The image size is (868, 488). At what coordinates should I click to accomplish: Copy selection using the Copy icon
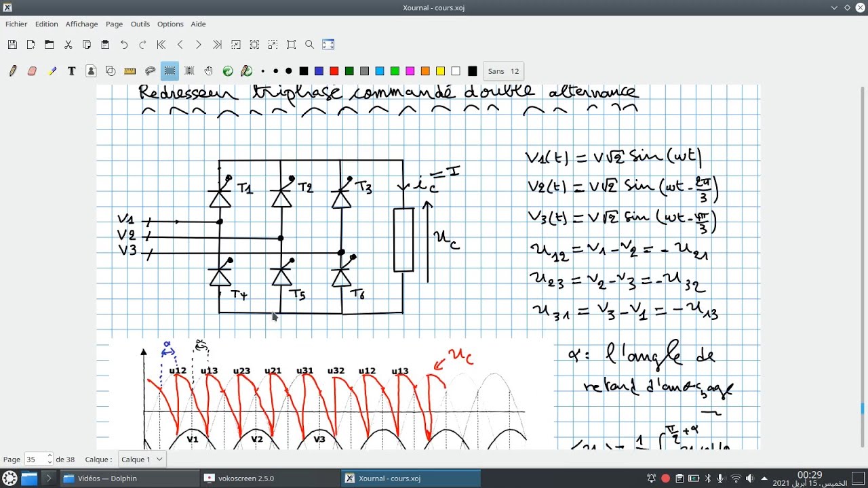coord(87,45)
